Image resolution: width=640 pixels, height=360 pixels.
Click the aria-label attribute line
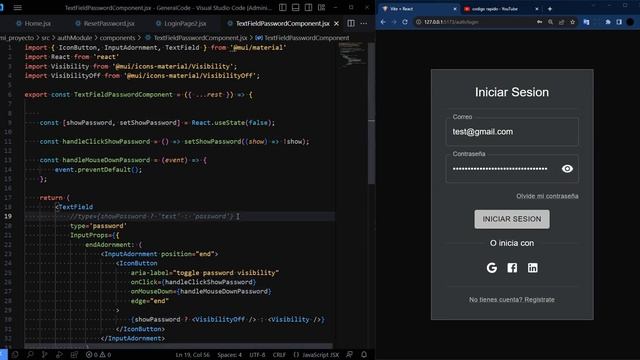(205, 273)
